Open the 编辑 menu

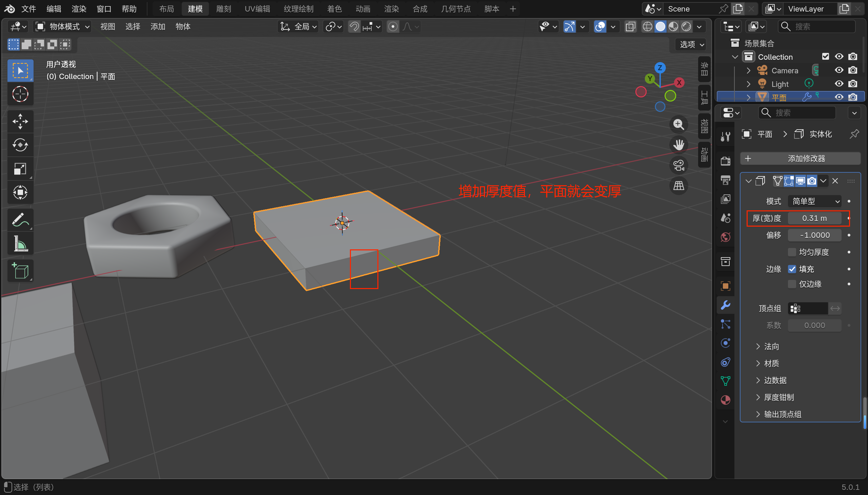point(54,9)
